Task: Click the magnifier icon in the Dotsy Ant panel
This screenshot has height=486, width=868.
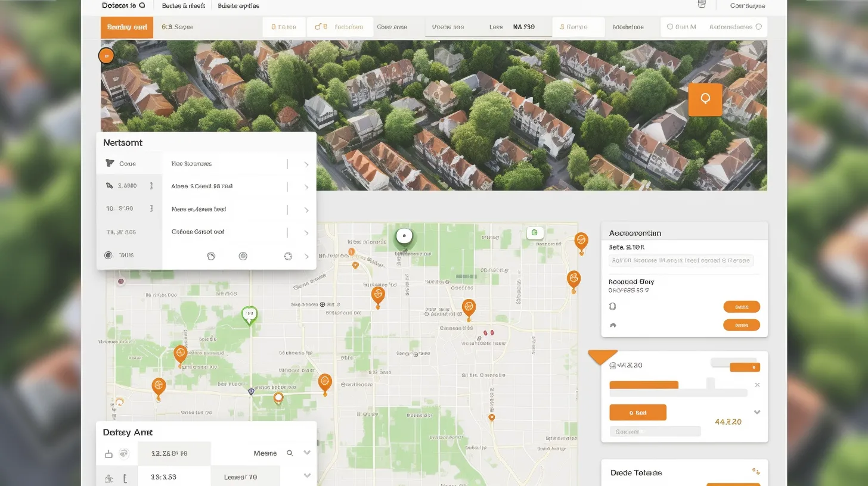Action: coord(290,453)
